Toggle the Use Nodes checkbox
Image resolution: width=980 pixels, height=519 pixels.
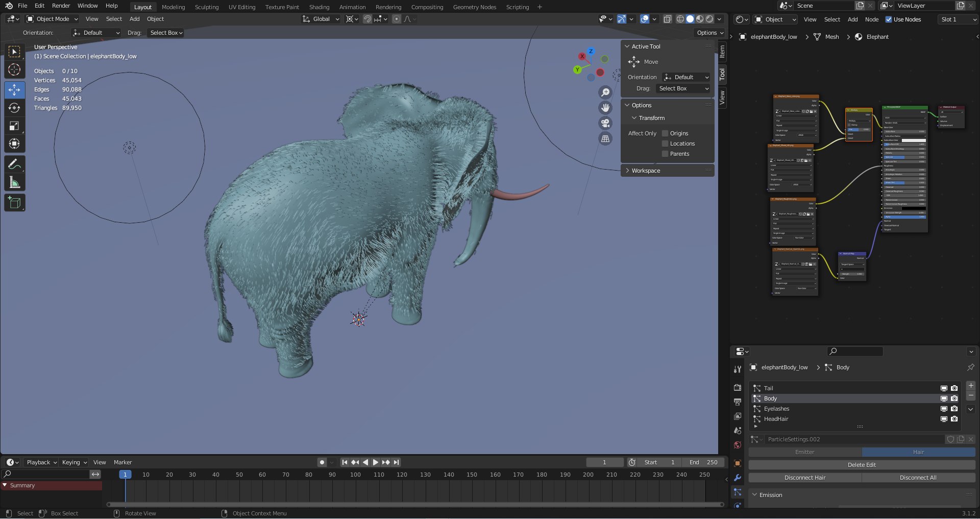point(889,19)
